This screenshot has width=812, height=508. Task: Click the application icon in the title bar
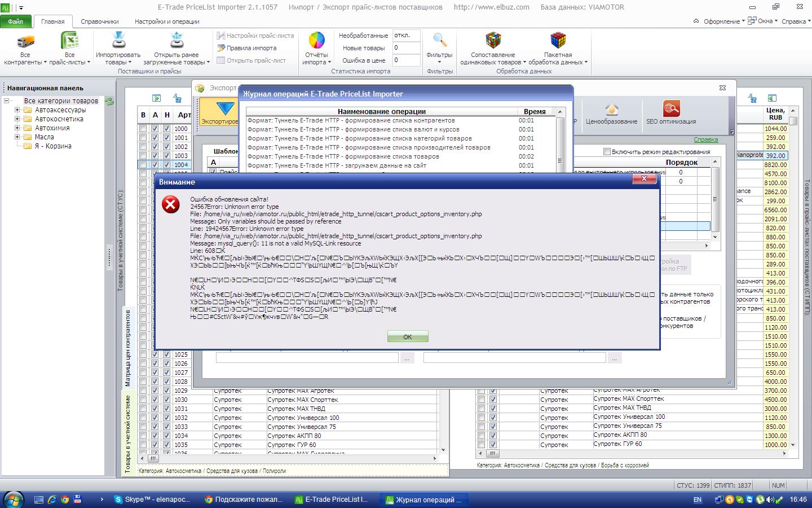6,7
